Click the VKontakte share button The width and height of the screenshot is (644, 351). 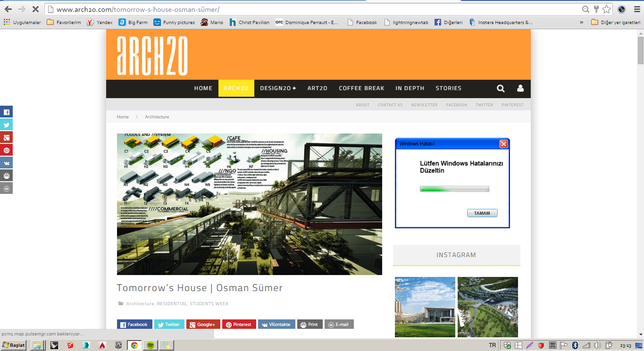(x=276, y=325)
